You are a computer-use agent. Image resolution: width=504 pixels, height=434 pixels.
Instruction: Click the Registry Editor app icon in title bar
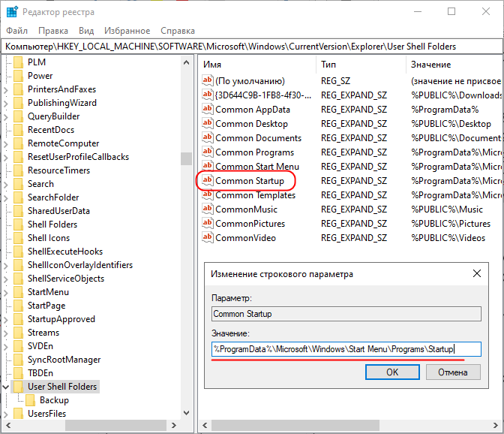(x=12, y=12)
